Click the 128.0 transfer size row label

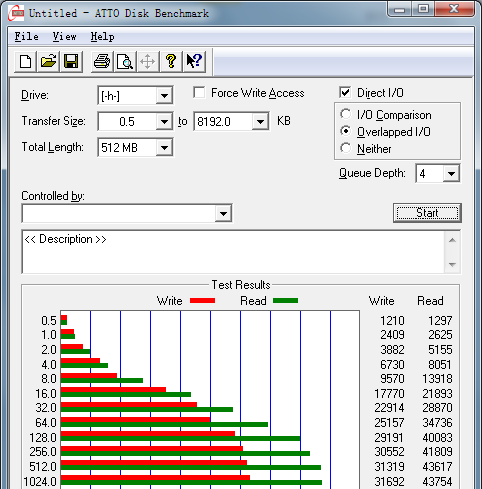(x=43, y=438)
